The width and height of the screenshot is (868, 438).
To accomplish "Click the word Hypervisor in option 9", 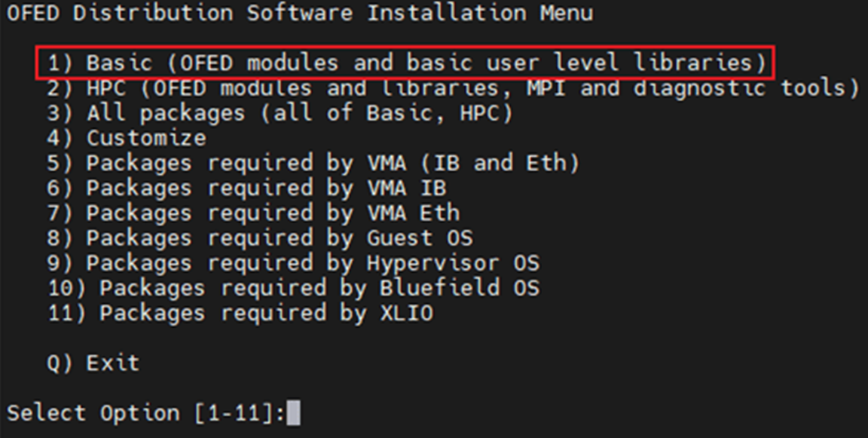I will (433, 264).
